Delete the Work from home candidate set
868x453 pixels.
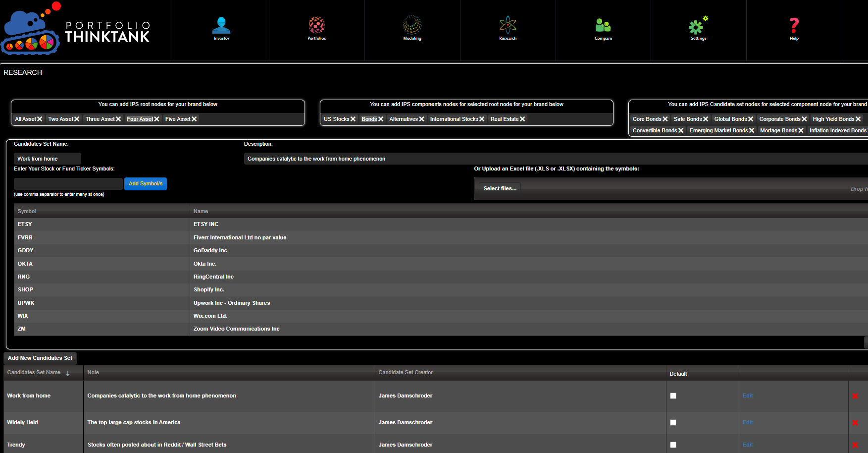coord(855,396)
